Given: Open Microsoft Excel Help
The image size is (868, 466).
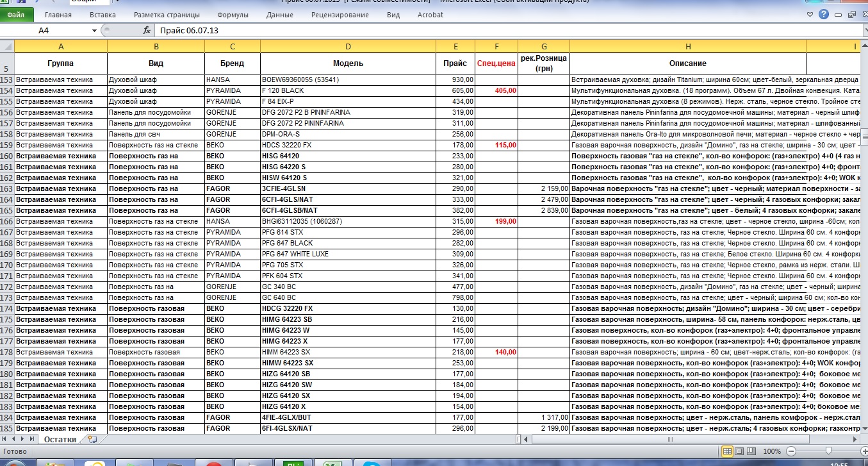Looking at the screenshot, I should [x=823, y=14].
